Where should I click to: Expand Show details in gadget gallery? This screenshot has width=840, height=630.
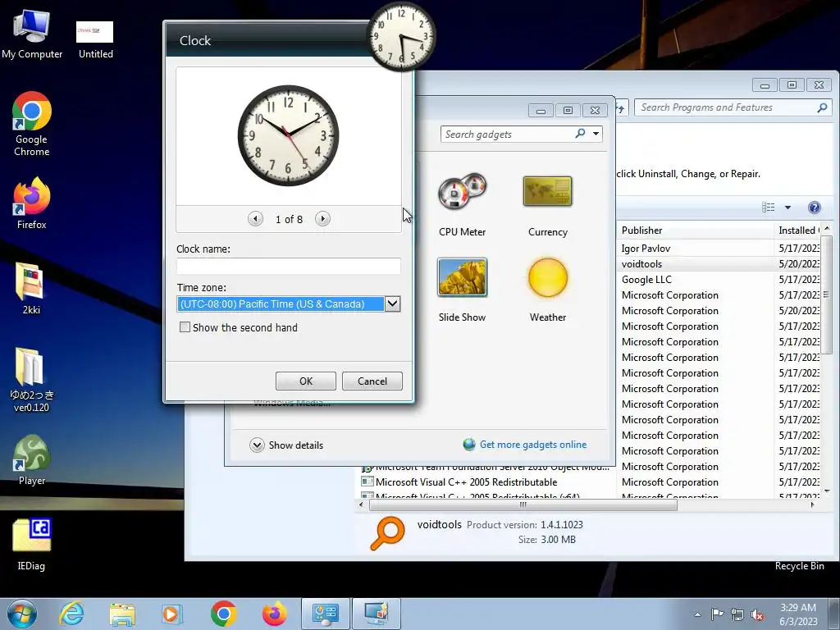[257, 445]
